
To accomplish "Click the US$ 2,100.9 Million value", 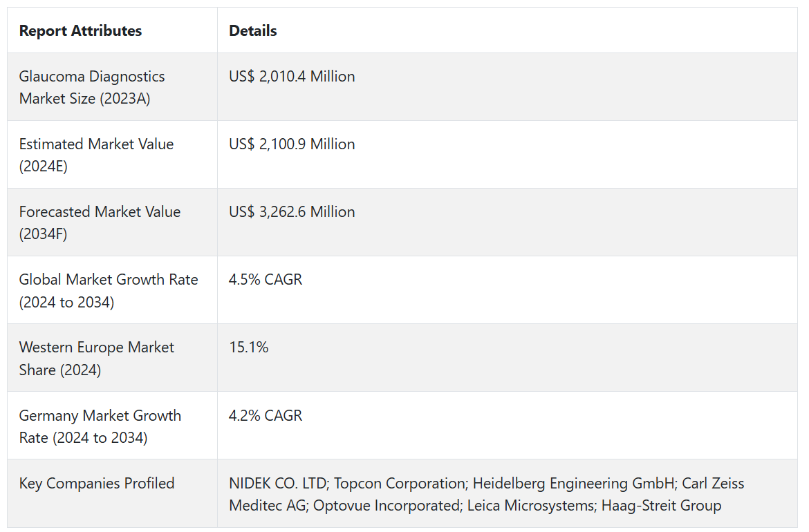I will (x=292, y=144).
